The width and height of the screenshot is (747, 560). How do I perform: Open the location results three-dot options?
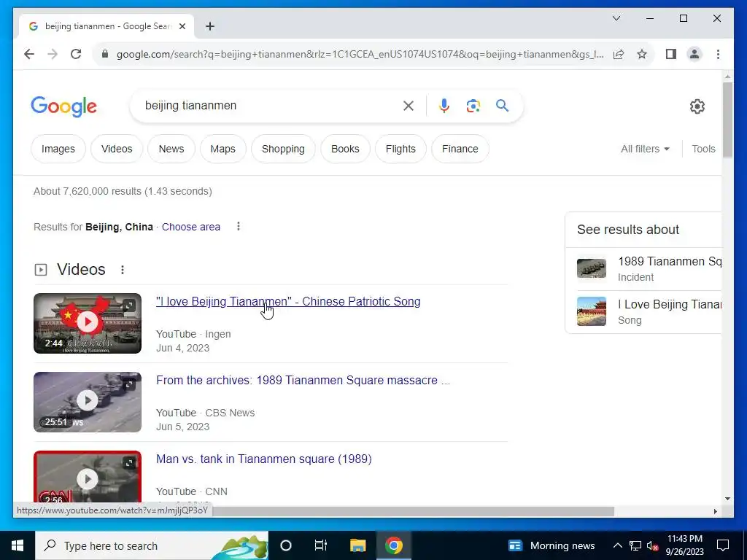(239, 227)
